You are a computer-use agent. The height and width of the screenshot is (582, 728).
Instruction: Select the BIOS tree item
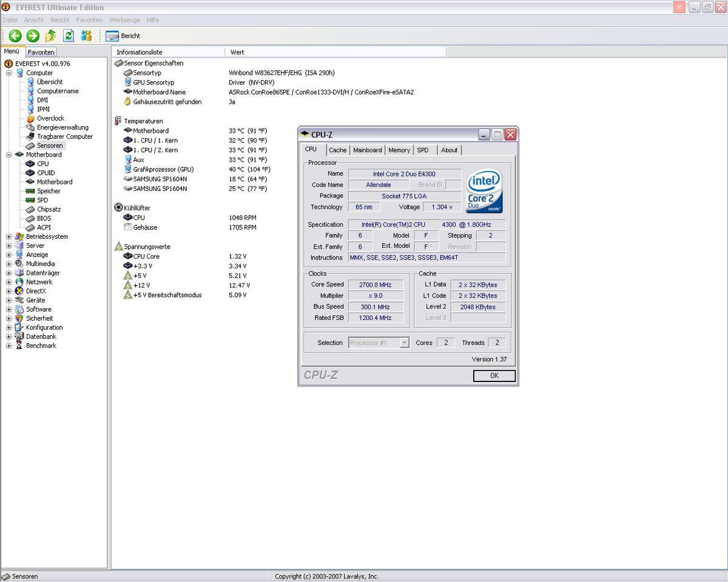pyautogui.click(x=44, y=218)
